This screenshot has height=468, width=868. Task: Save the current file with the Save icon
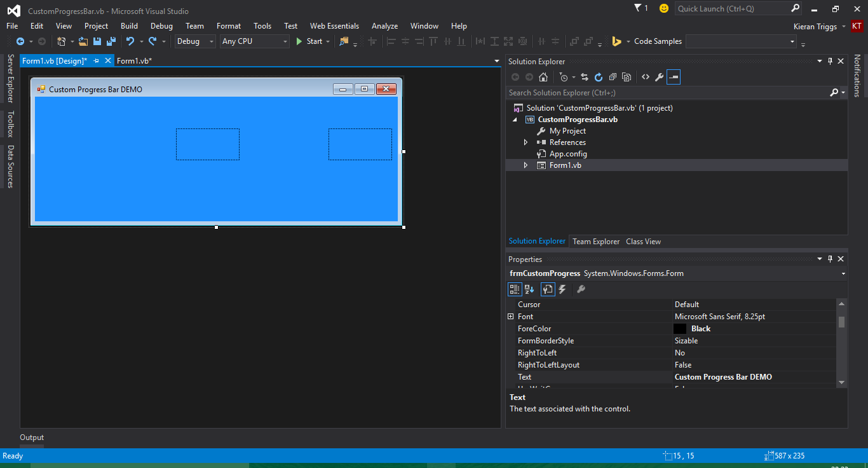click(x=97, y=41)
